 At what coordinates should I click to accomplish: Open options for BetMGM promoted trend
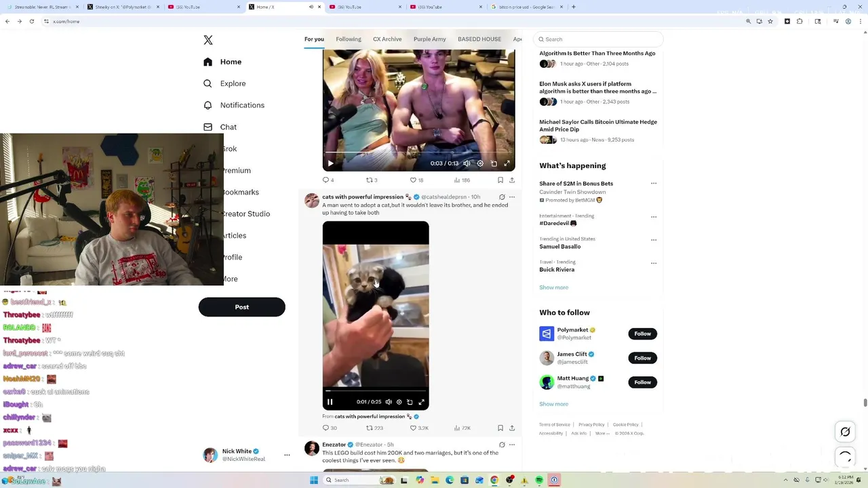[654, 184]
